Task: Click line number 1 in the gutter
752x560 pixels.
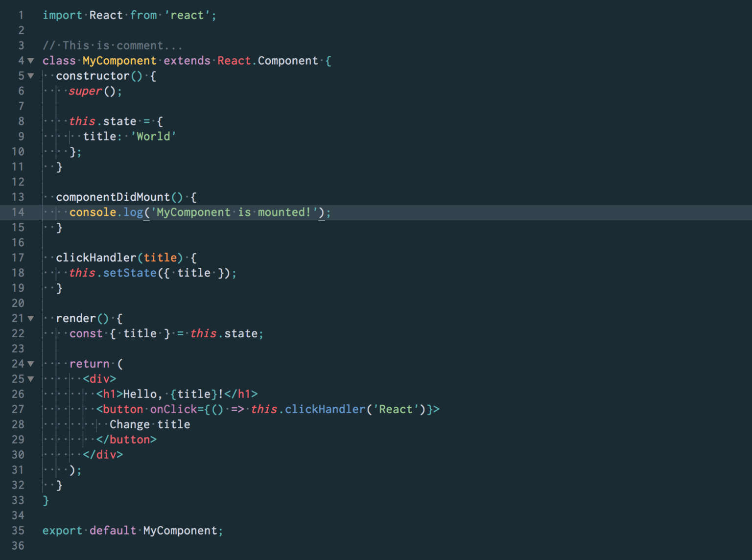Action: pos(21,15)
